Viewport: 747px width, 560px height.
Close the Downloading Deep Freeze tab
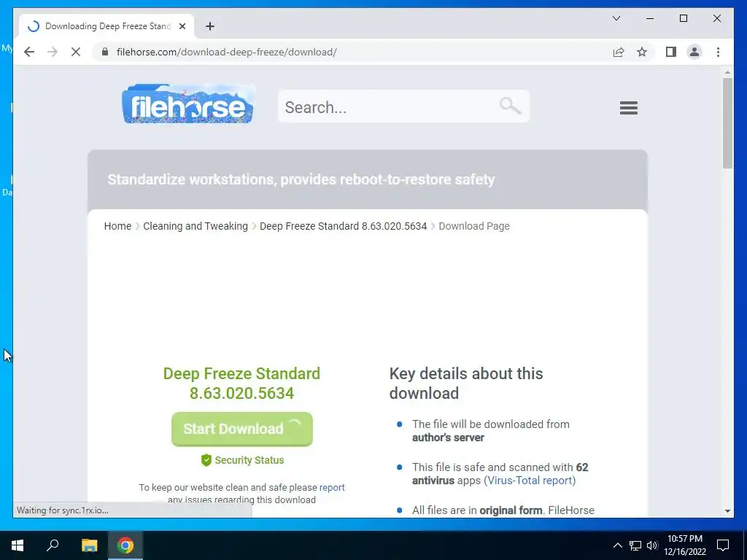pyautogui.click(x=182, y=26)
